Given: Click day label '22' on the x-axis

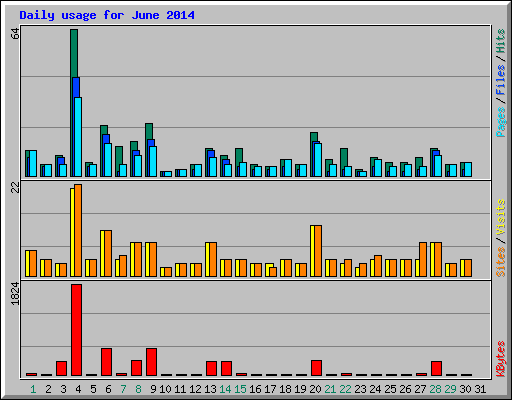Looking at the screenshot, I should 345,389.
